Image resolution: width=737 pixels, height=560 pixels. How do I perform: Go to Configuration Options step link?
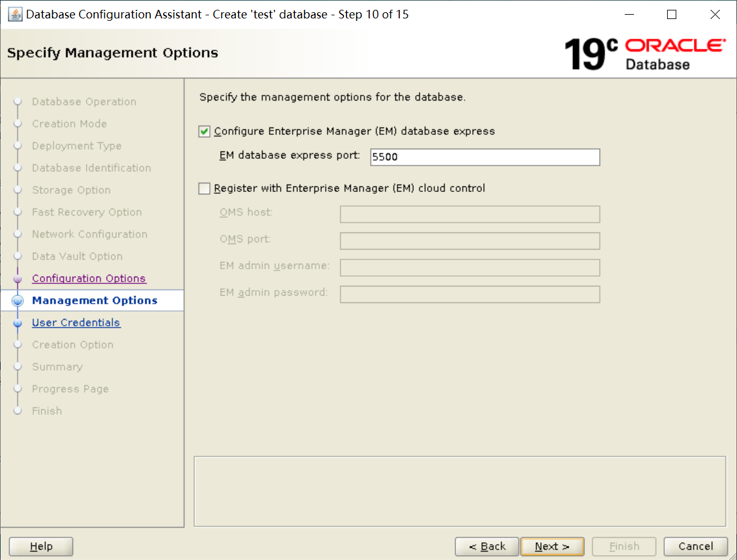(x=89, y=278)
